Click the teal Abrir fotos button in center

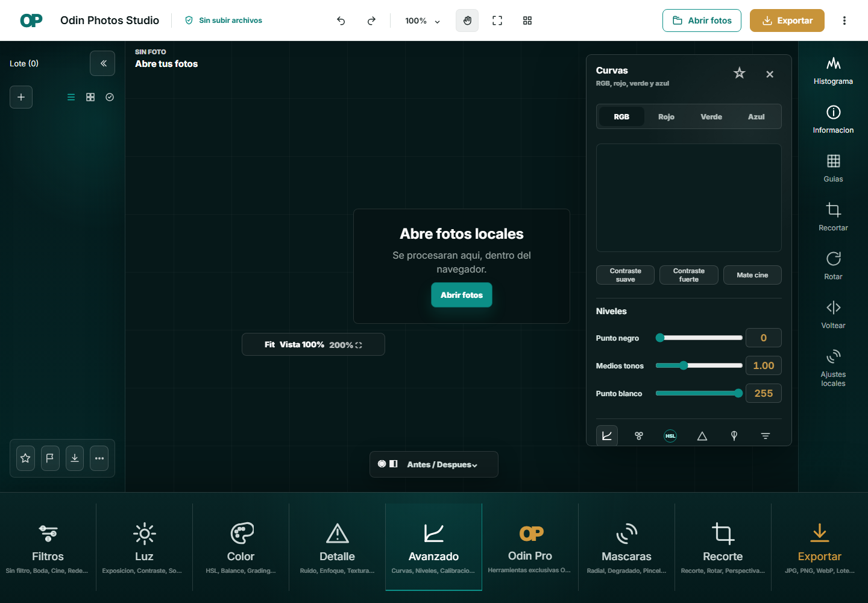(x=462, y=295)
